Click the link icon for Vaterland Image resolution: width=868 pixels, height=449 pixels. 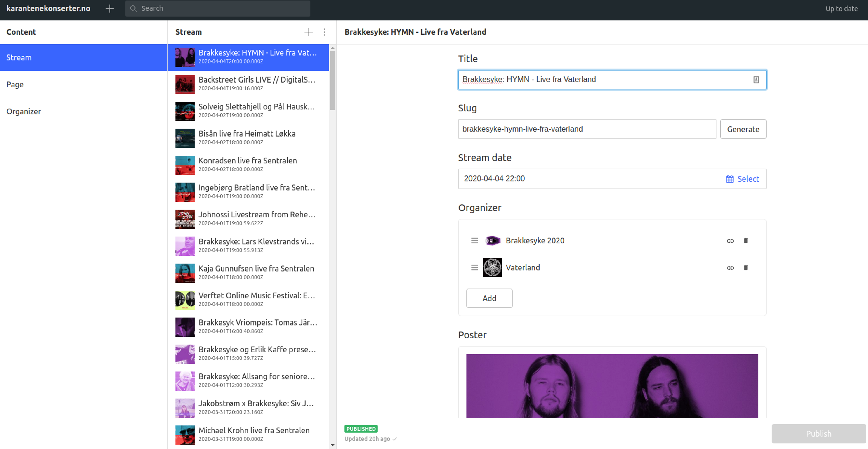(730, 268)
